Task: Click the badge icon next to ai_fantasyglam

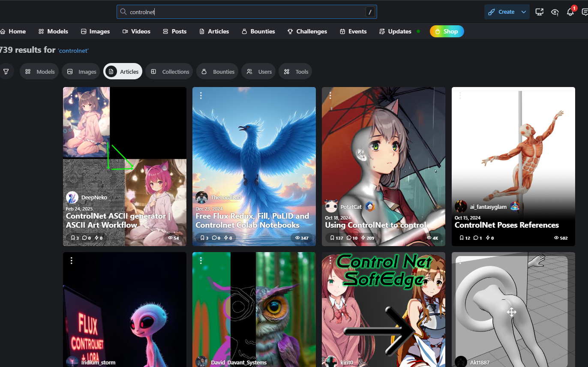Action: click(515, 206)
